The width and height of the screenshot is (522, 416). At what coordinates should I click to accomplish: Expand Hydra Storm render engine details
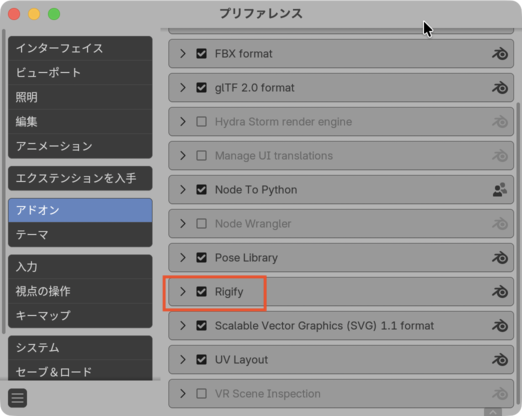[183, 122]
